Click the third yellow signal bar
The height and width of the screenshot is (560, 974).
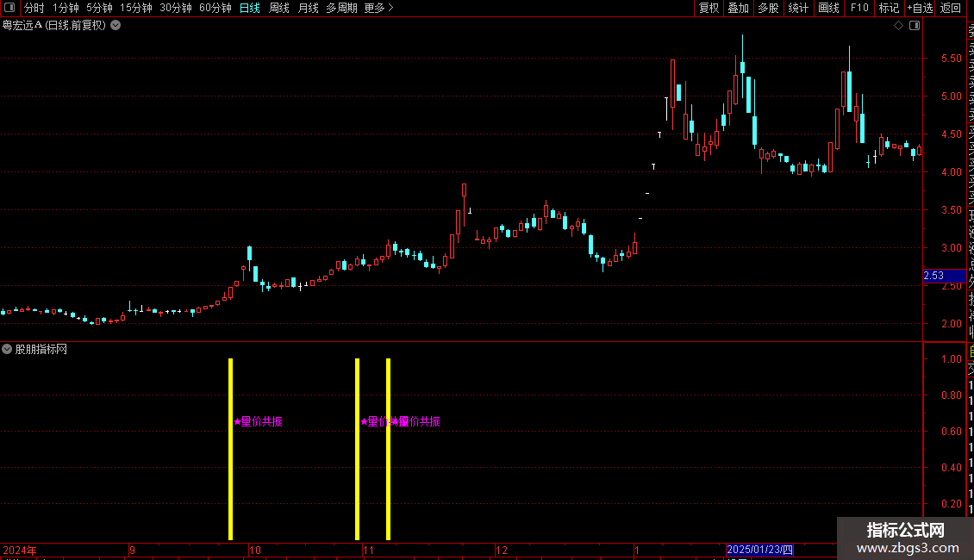click(x=388, y=449)
